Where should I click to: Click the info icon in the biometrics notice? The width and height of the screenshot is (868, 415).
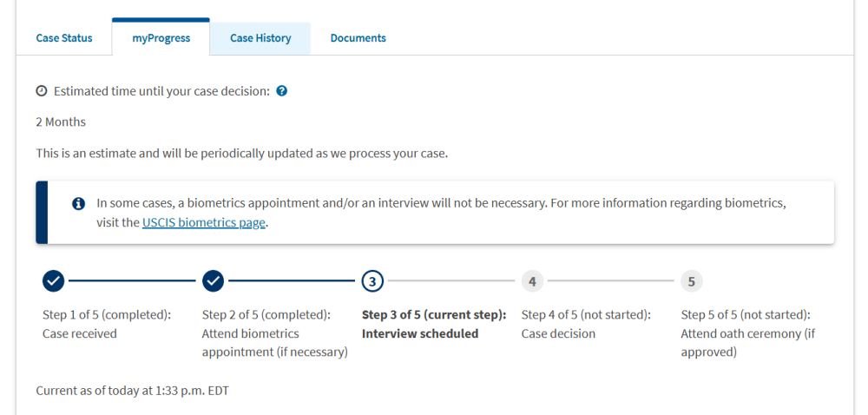(x=79, y=204)
